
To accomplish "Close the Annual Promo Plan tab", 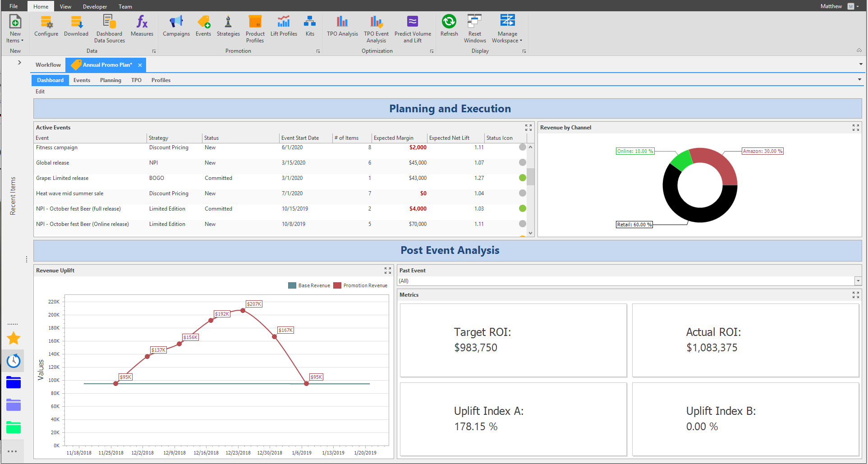I will 140,65.
